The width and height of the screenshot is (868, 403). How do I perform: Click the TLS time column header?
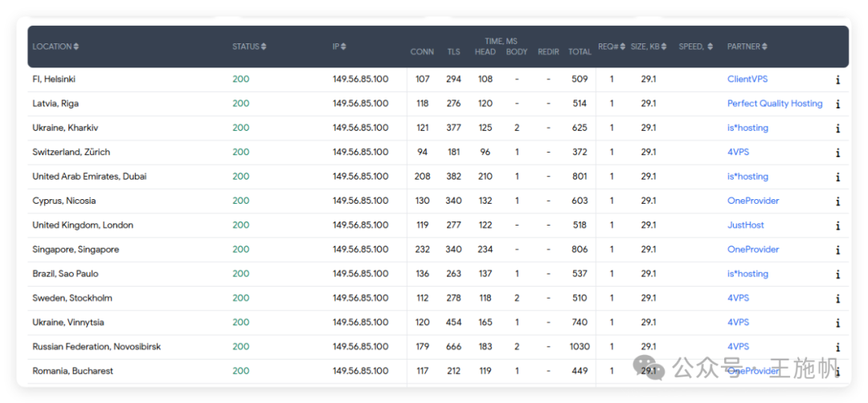tap(453, 52)
